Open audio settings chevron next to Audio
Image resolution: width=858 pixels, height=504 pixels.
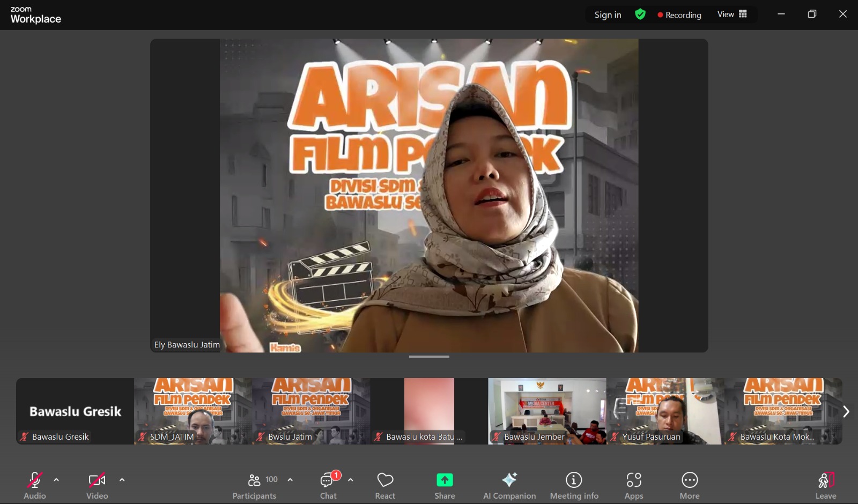pyautogui.click(x=56, y=480)
